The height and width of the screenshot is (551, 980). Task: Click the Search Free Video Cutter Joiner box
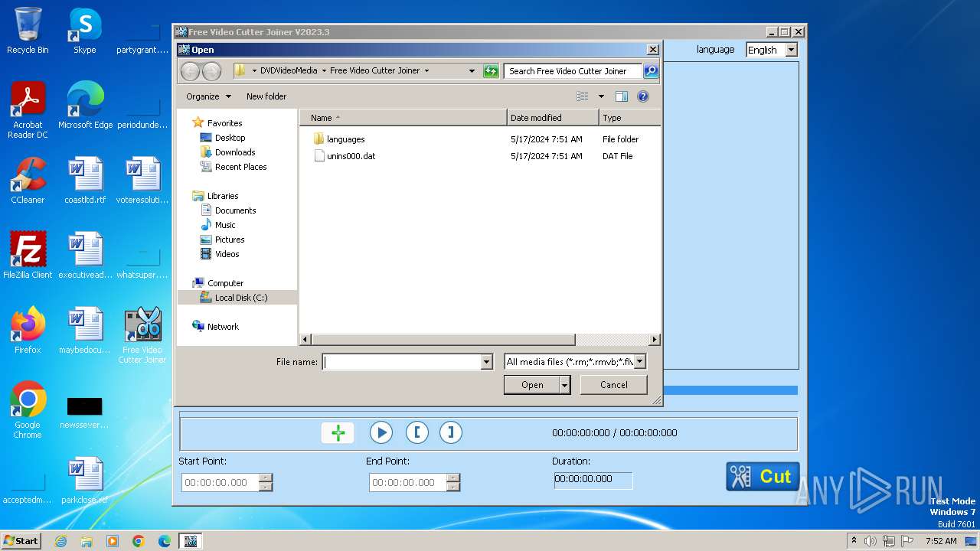pyautogui.click(x=573, y=71)
